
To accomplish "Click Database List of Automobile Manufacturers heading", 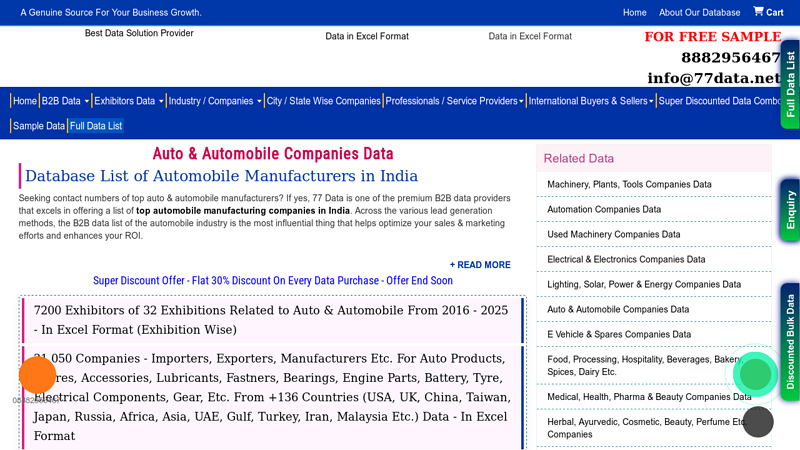I will click(x=221, y=176).
